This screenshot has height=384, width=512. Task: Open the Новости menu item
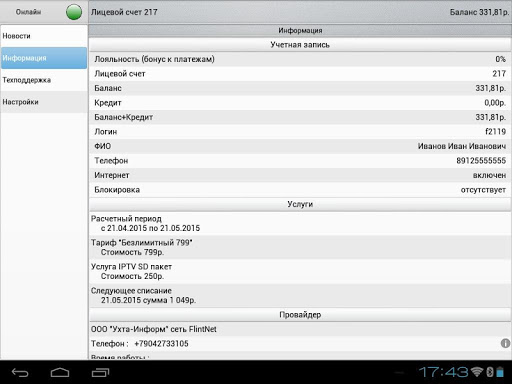click(44, 36)
